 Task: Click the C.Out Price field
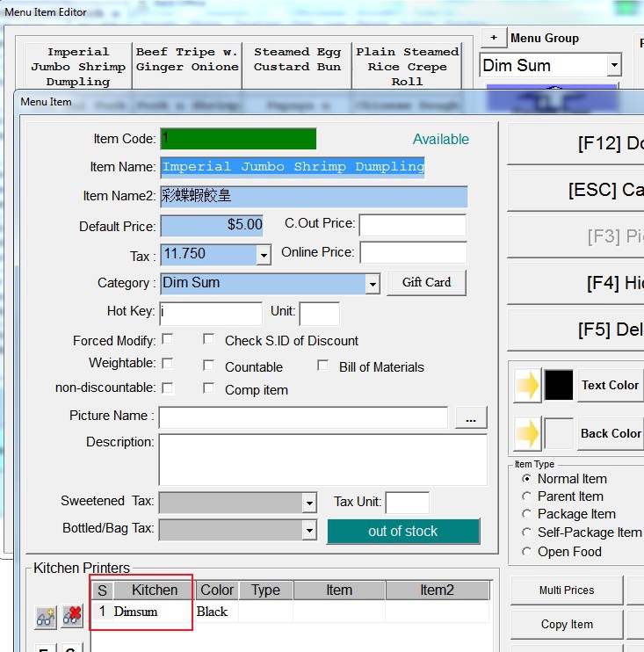click(x=413, y=225)
